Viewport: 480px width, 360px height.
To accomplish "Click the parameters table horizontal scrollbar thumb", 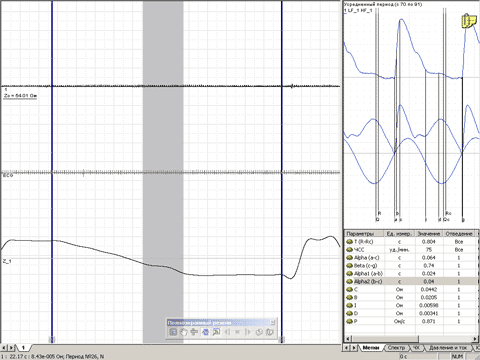I will pos(385,339).
